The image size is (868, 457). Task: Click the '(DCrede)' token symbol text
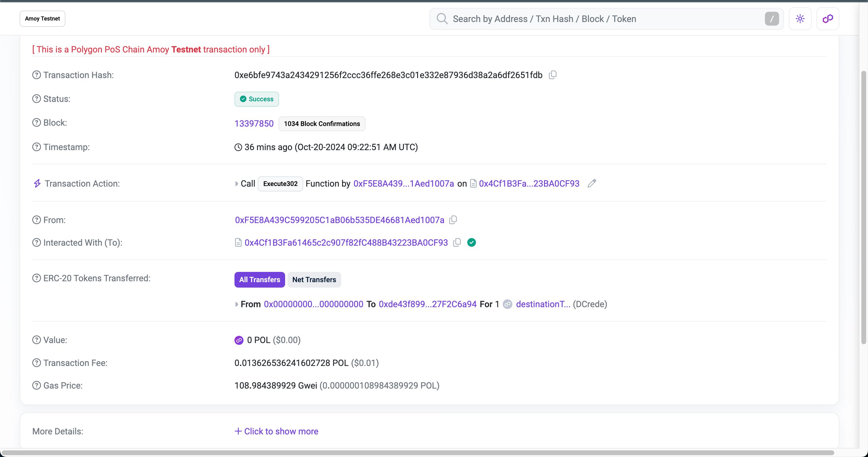pyautogui.click(x=590, y=304)
